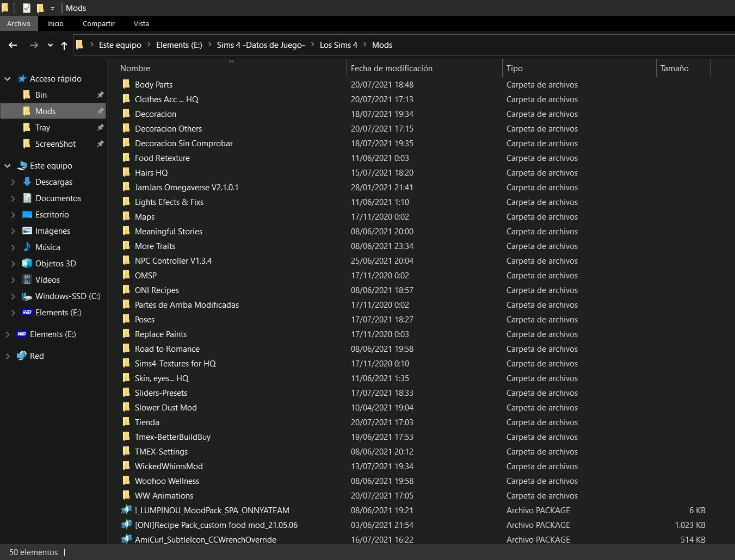Navigate to Elements (E:) in the breadcrumb
Screen dimensions: 735x560
(179, 45)
